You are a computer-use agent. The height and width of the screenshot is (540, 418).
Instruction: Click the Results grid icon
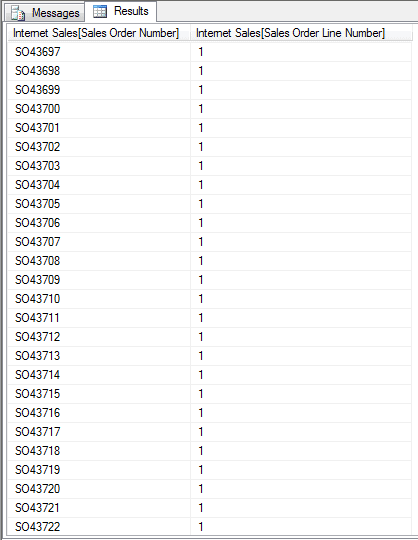[100, 12]
